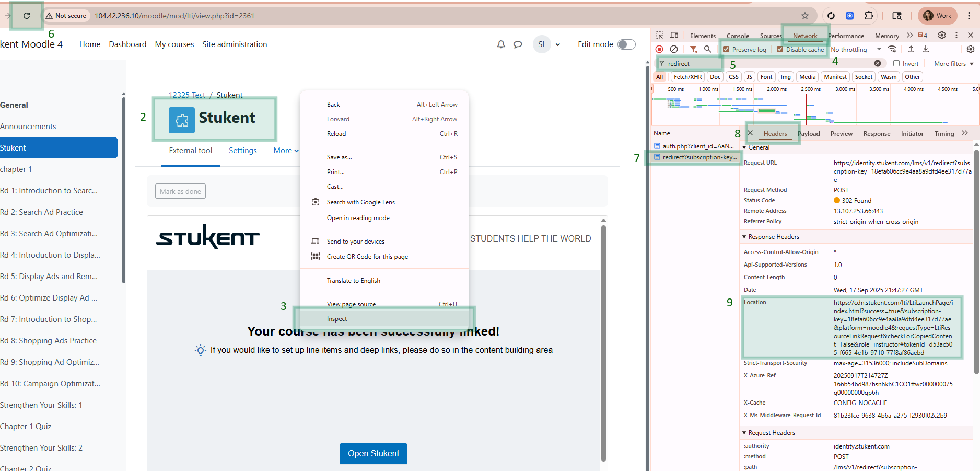Open DevTools customize three-dot menu
The height and width of the screenshot is (471, 980).
tap(956, 35)
